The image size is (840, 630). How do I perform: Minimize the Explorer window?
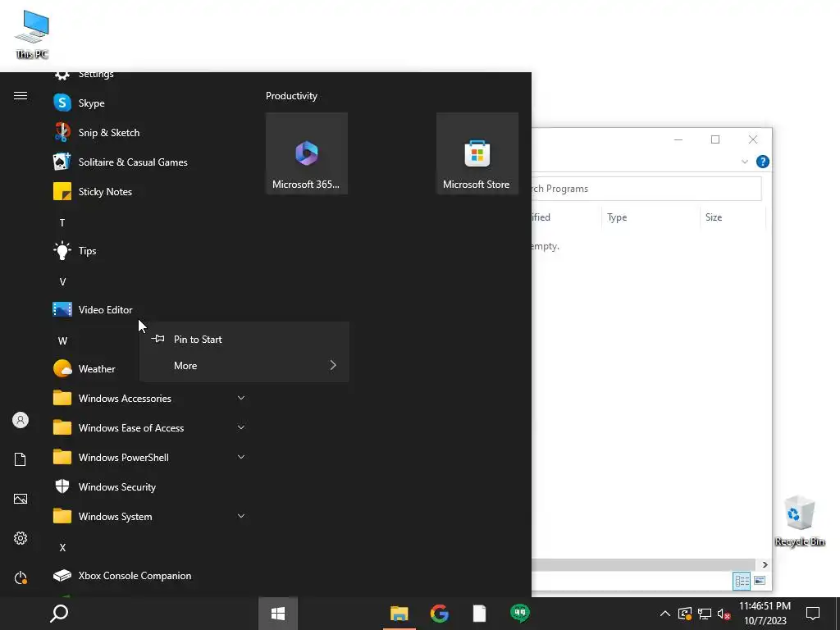click(678, 139)
